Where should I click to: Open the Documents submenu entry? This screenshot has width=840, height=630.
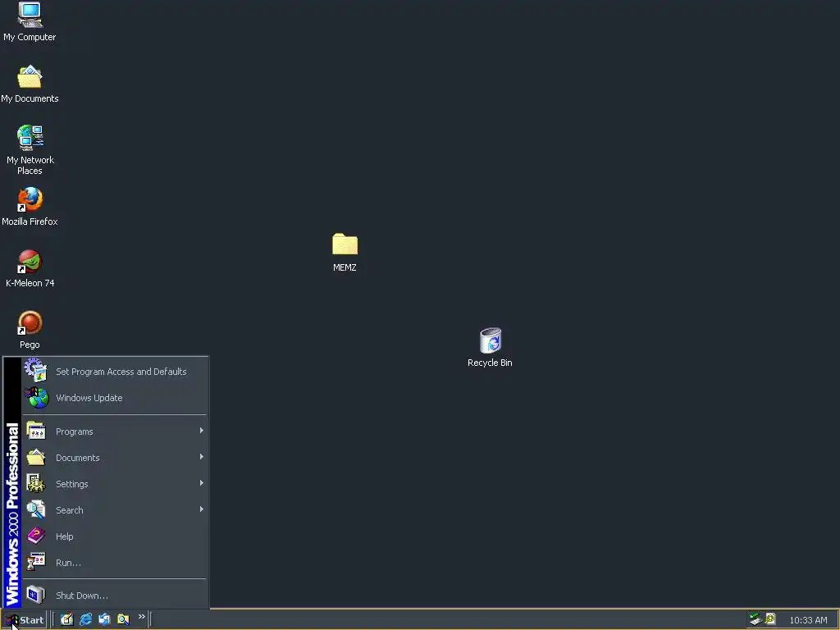coord(115,458)
